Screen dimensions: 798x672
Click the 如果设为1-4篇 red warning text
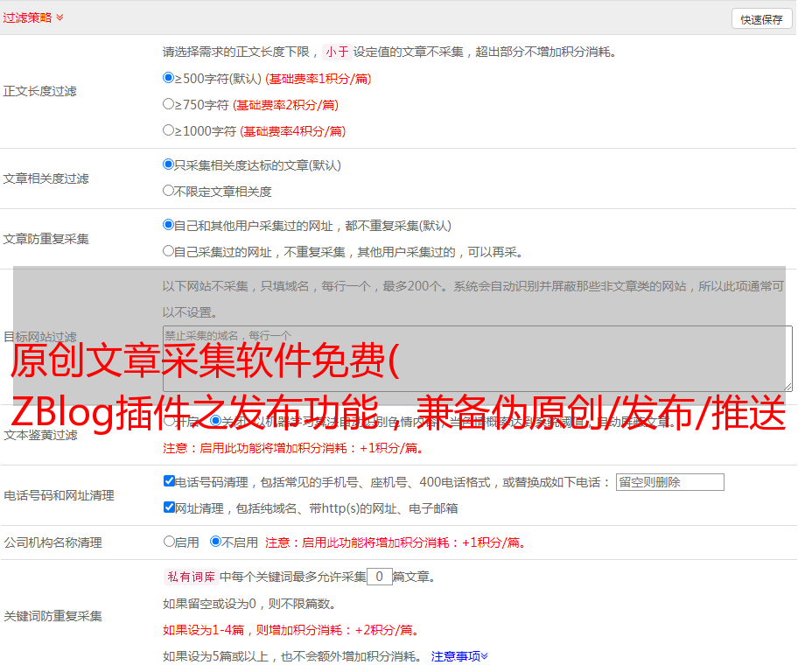pos(292,630)
